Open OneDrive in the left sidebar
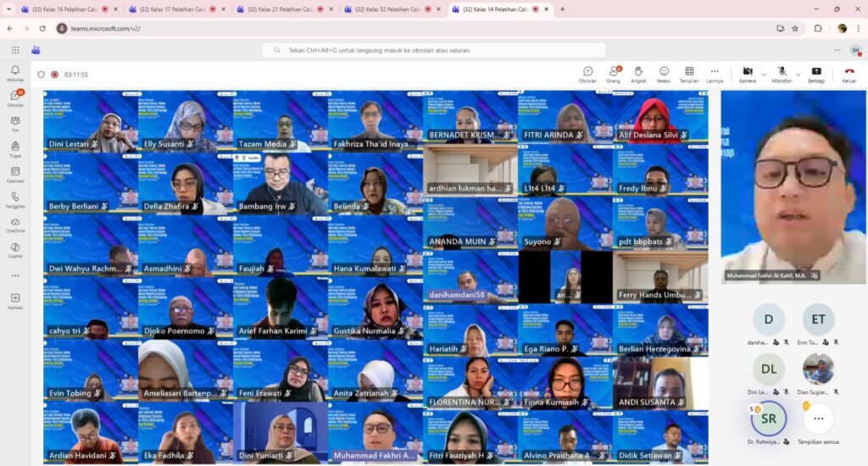Image resolution: width=868 pixels, height=466 pixels. 15,224
